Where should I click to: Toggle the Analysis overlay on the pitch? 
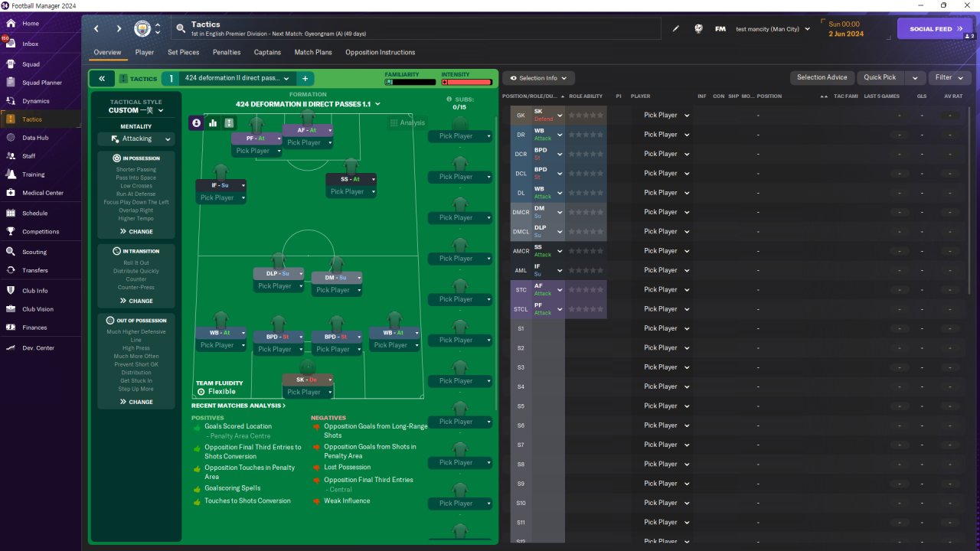(x=407, y=122)
